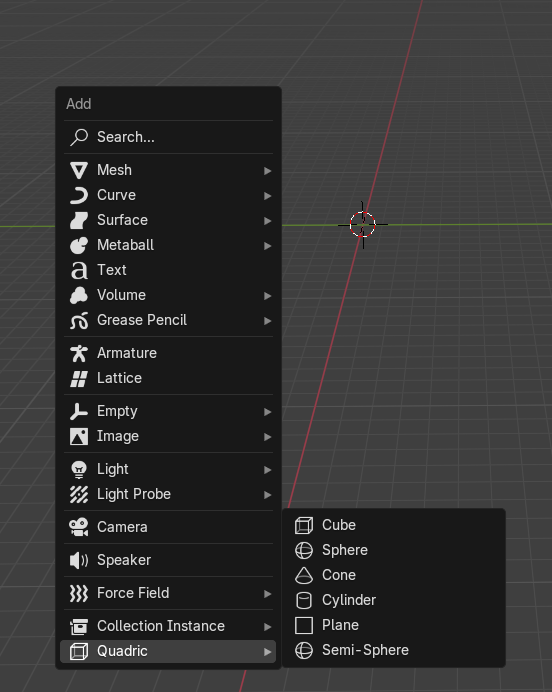Click the Mesh triangle icon
The height and width of the screenshot is (692, 552).
pos(79,170)
